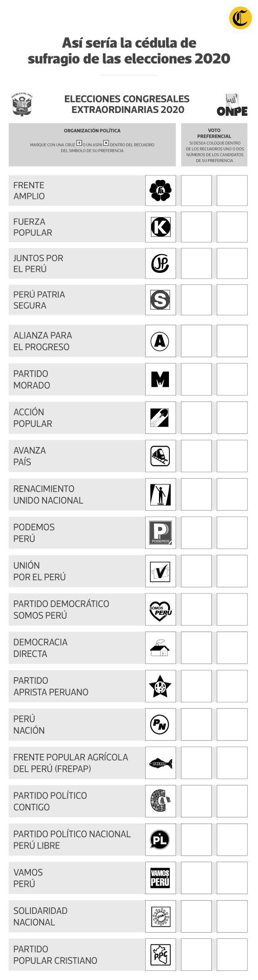The width and height of the screenshot is (258, 980).
Task: Select the Fuerza Popular K symbol
Action: (160, 227)
